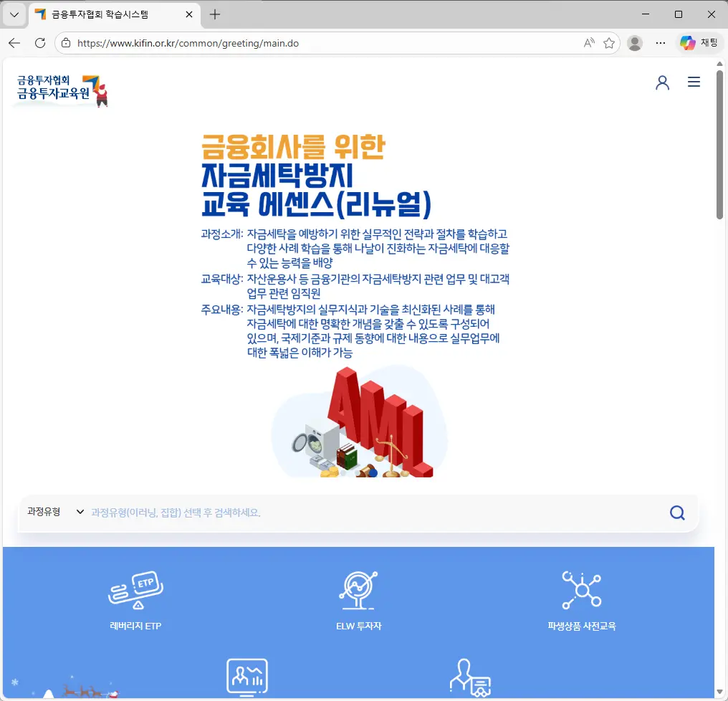The width and height of the screenshot is (728, 701).
Task: Select the 금융투자협회 학습시스템 browser tab
Action: (x=100, y=14)
